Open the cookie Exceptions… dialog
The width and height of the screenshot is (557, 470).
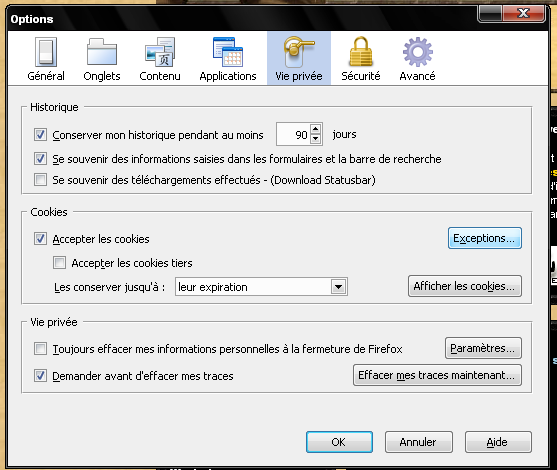click(485, 238)
